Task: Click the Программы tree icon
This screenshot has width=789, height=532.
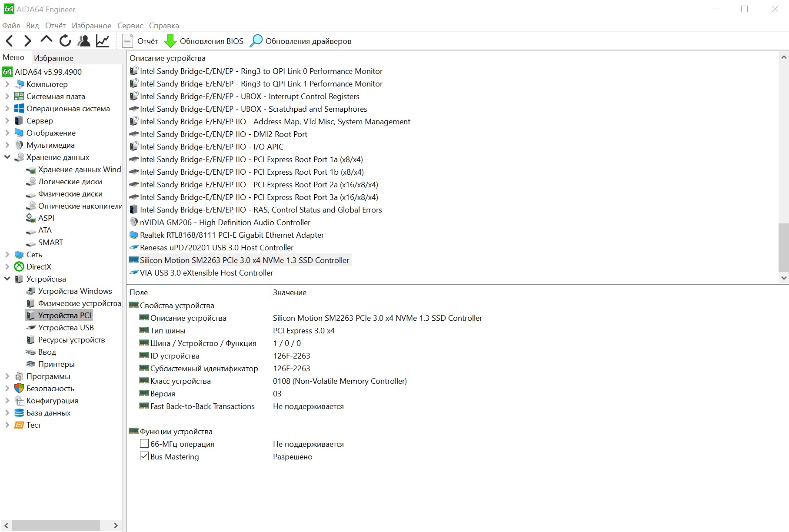Action: point(19,376)
